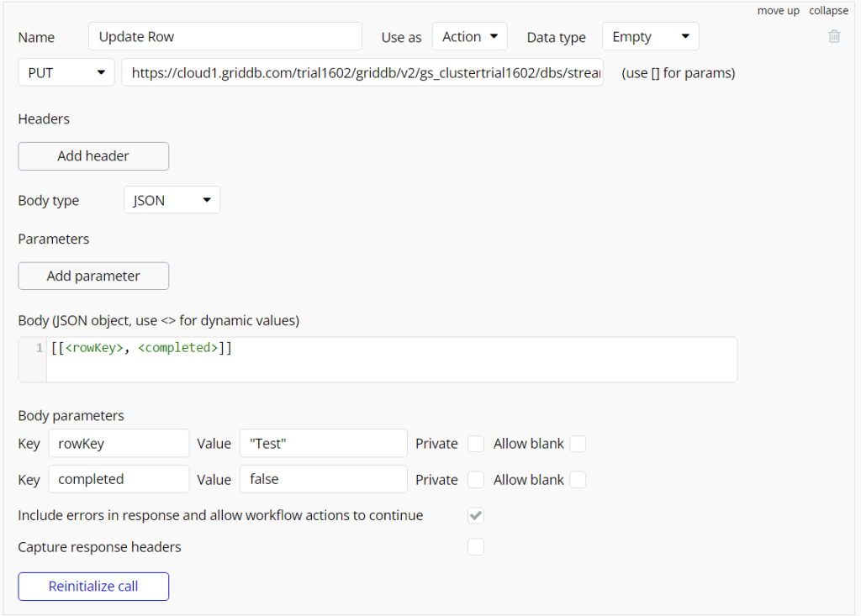This screenshot has width=861, height=616.
Task: Open the Use as dropdown
Action: pyautogui.click(x=469, y=36)
